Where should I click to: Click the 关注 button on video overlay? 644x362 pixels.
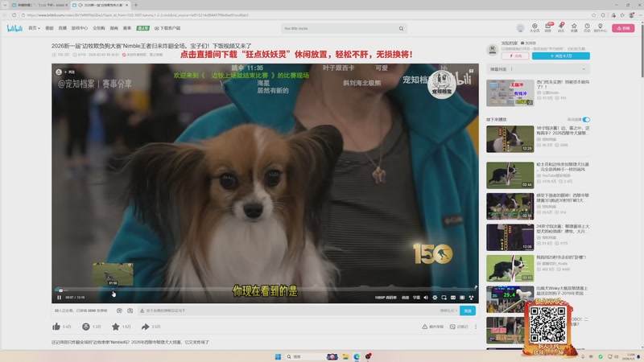[x=69, y=72]
